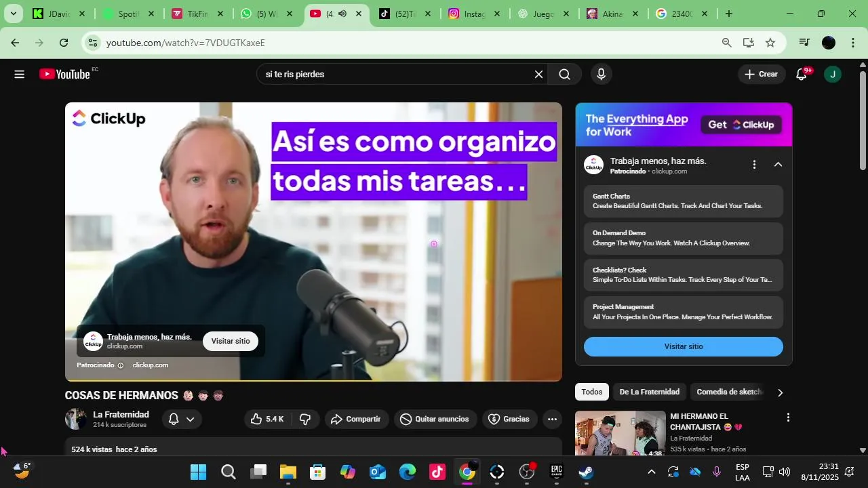Click the Crear button
The image size is (868, 488).
(762, 75)
